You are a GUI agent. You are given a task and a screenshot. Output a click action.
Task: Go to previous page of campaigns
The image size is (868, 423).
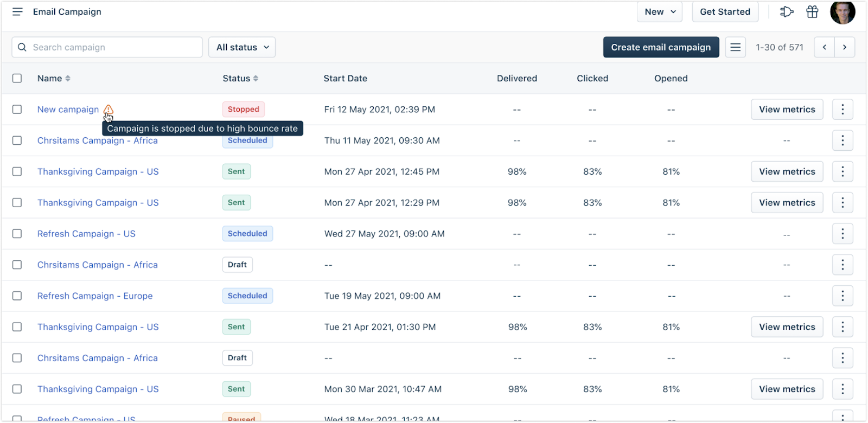[x=825, y=47]
